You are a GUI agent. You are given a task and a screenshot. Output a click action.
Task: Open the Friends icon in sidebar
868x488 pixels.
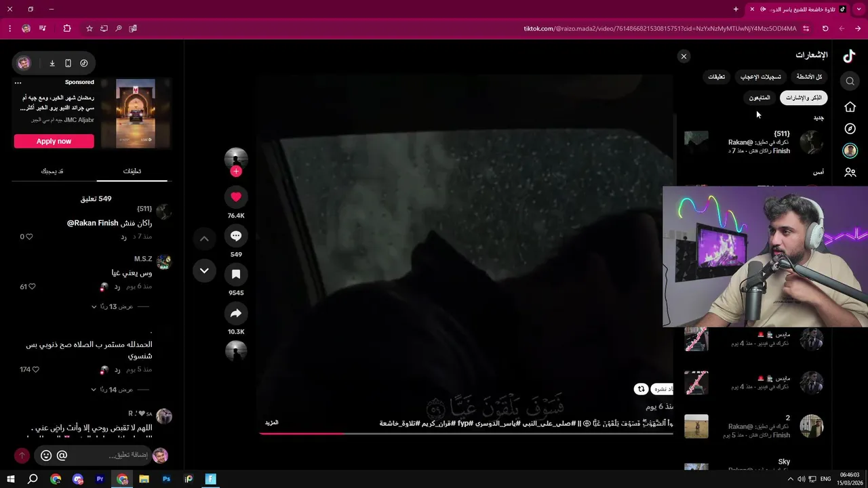pos(850,172)
